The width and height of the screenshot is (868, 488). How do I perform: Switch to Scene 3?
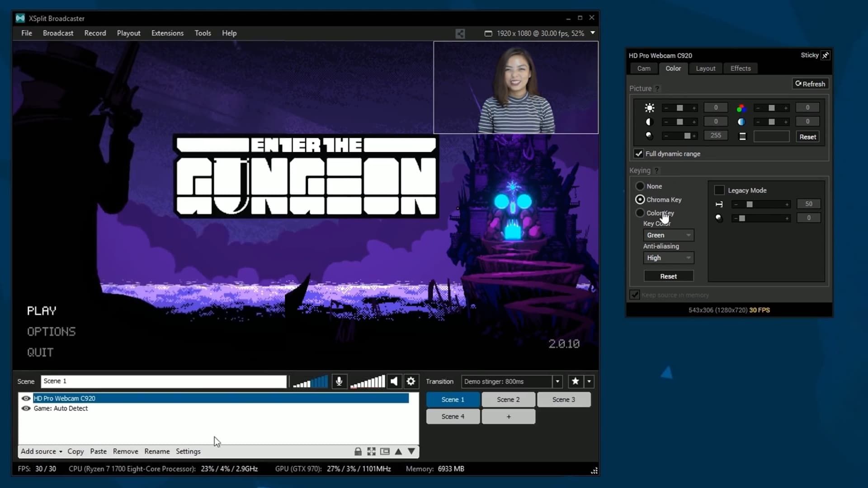click(564, 399)
